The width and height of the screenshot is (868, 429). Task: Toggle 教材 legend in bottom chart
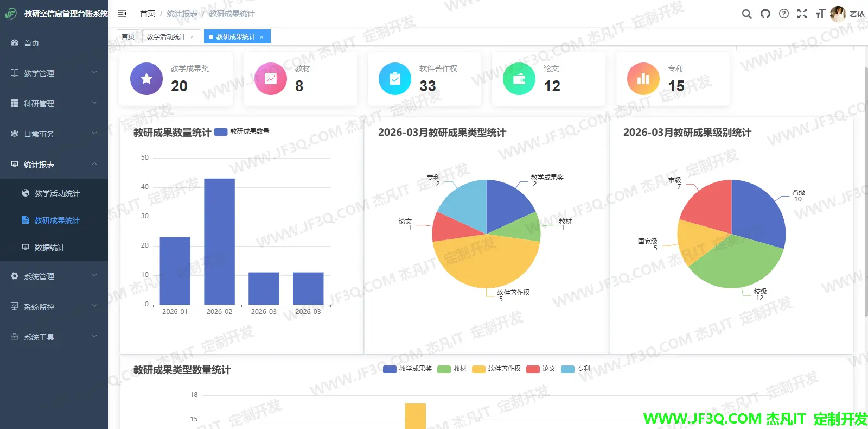pyautogui.click(x=452, y=369)
